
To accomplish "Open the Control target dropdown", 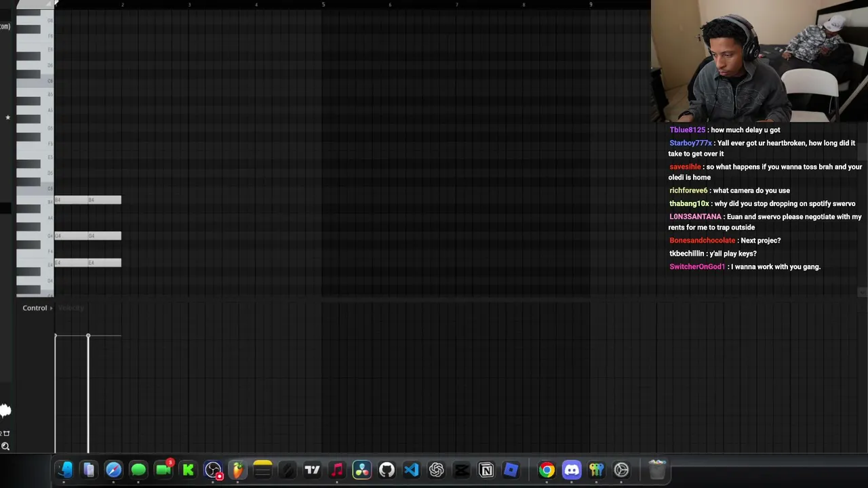I will (x=37, y=308).
